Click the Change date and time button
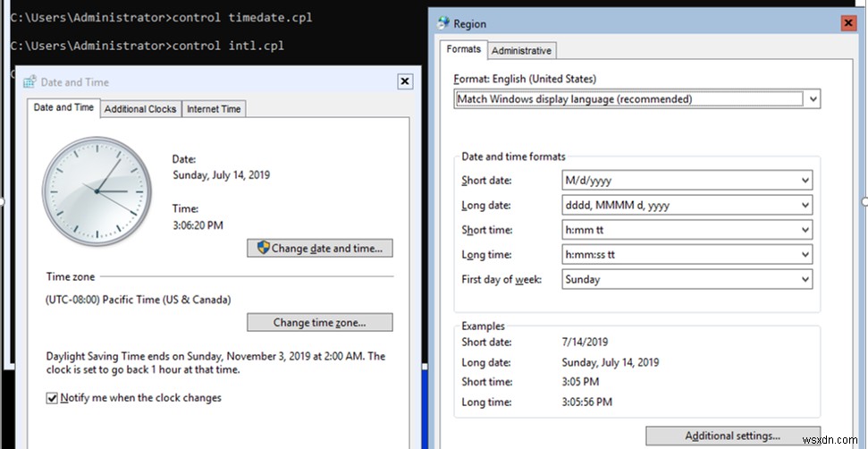This screenshot has width=868, height=449. pos(320,248)
